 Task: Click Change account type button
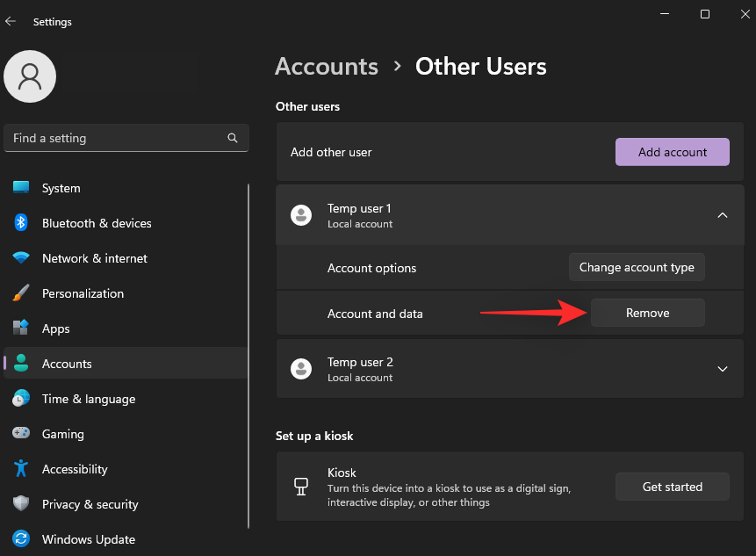click(637, 267)
